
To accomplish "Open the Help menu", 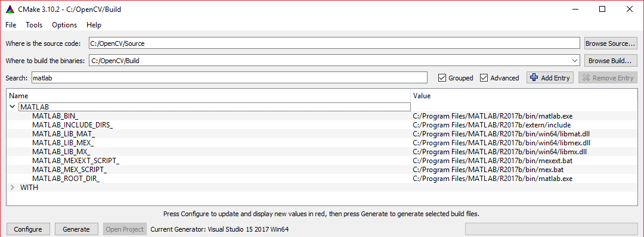I will click(94, 25).
